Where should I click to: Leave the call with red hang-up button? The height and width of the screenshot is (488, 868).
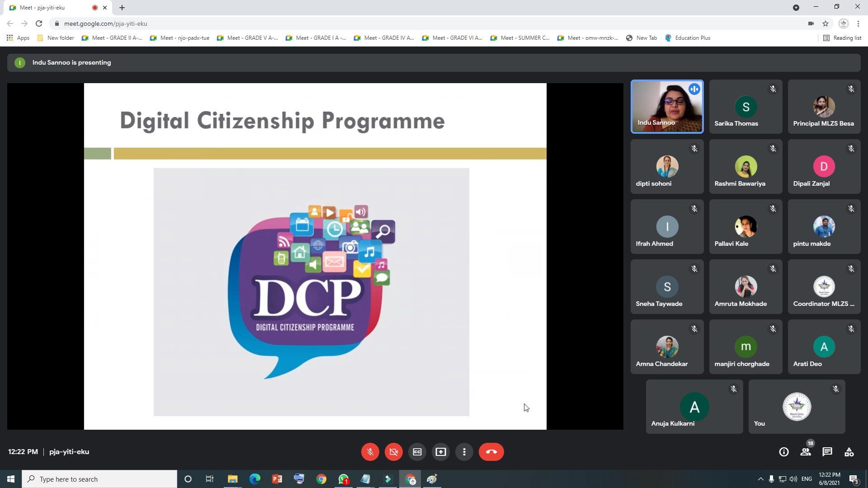491,452
